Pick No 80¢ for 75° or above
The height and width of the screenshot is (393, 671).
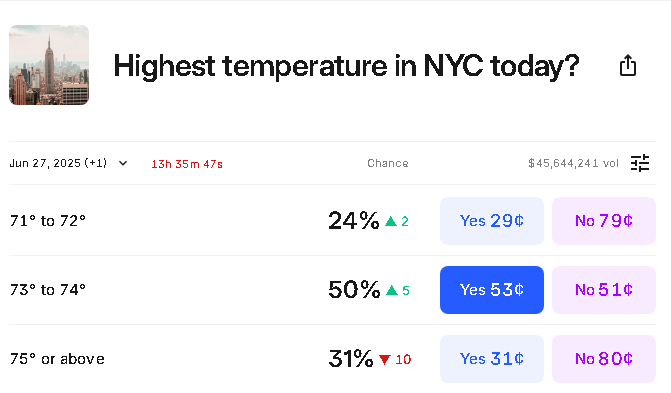604,359
